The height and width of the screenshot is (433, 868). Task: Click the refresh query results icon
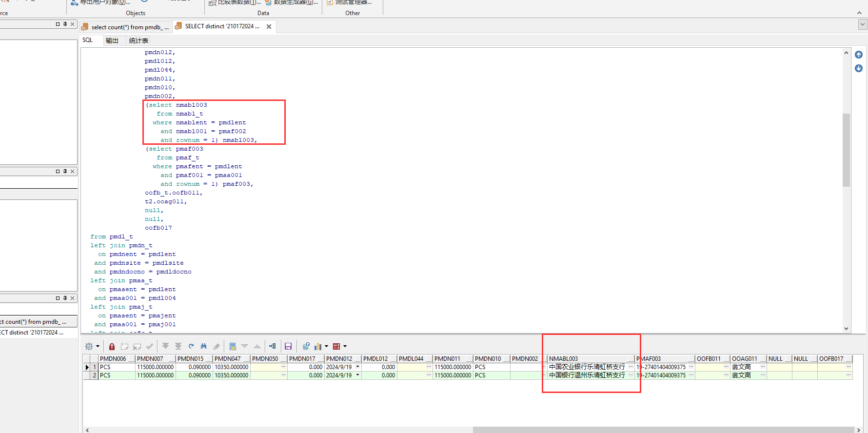point(191,346)
